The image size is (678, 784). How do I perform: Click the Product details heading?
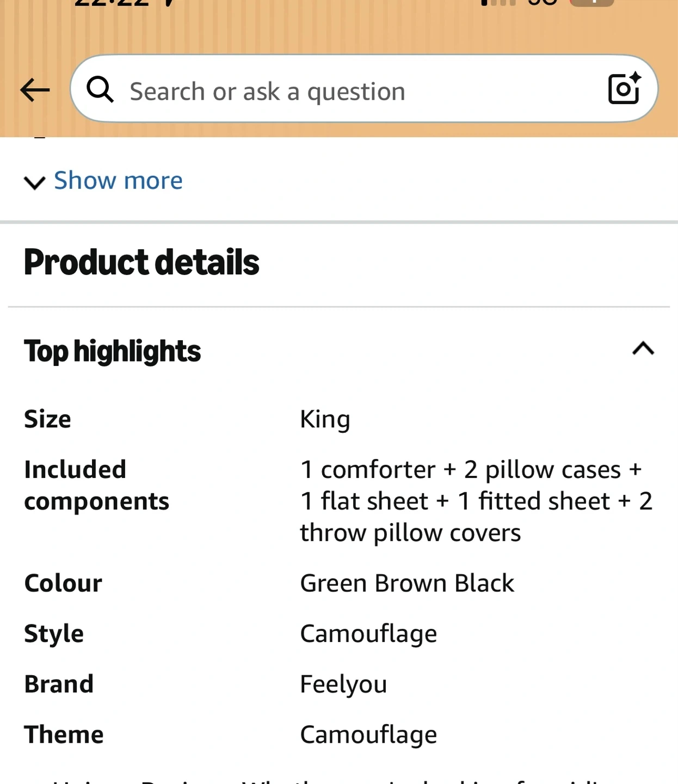[x=141, y=262]
